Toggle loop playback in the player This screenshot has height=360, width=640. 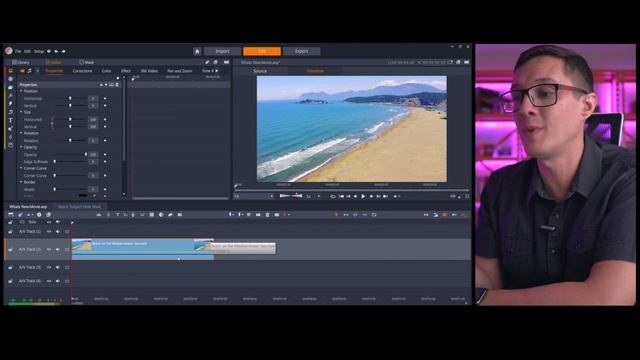click(333, 196)
